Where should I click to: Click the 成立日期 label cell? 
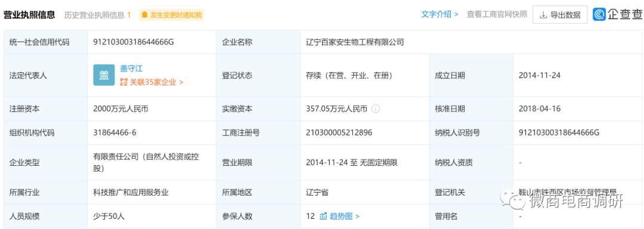(471, 76)
